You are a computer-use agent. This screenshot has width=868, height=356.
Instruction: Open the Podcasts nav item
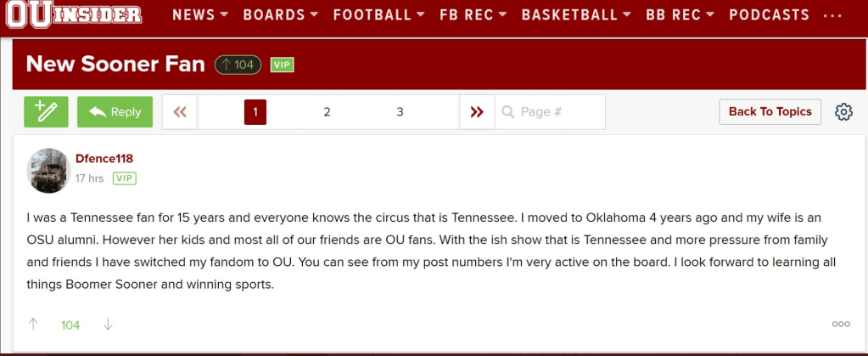[769, 14]
